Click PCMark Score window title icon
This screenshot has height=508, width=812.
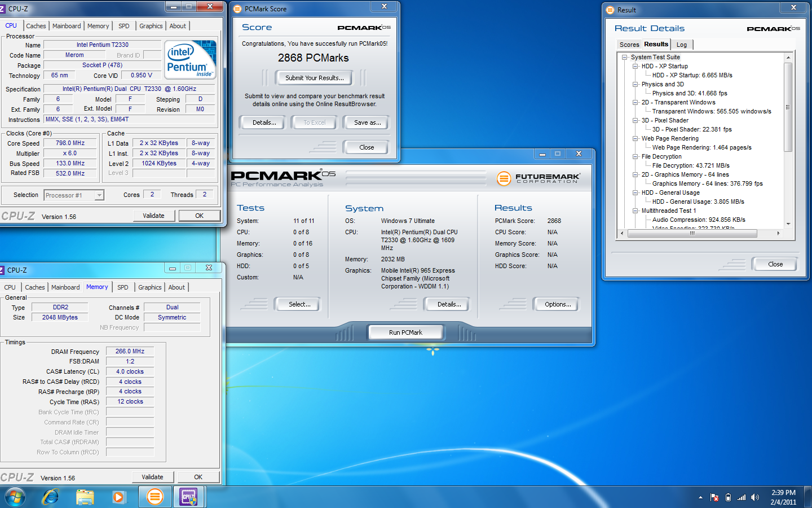(x=237, y=9)
